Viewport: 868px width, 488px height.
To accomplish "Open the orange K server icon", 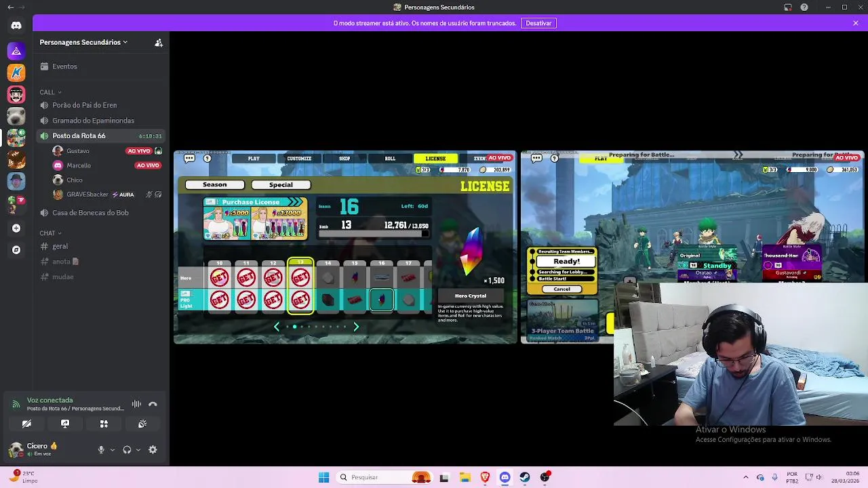I will 16,73.
